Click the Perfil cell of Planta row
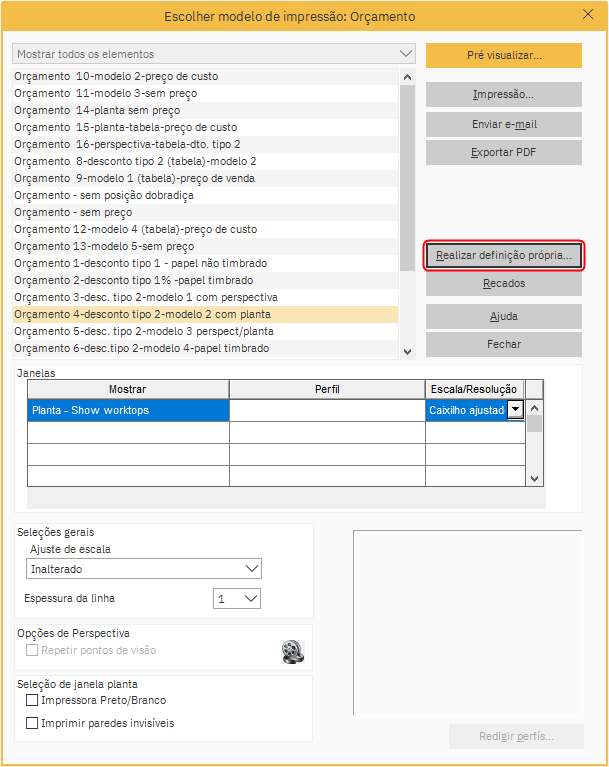This screenshot has height=767, width=609. click(x=327, y=410)
